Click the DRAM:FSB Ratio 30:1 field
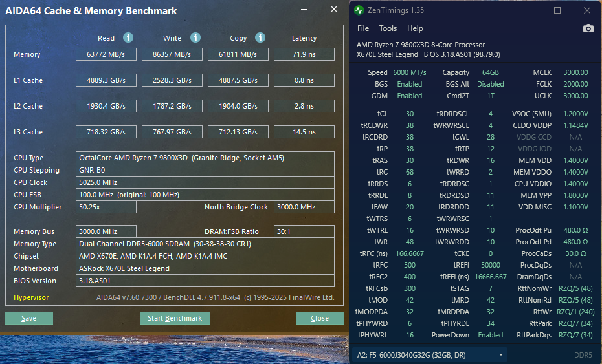Viewport: 602px width, 364px height. 304,231
